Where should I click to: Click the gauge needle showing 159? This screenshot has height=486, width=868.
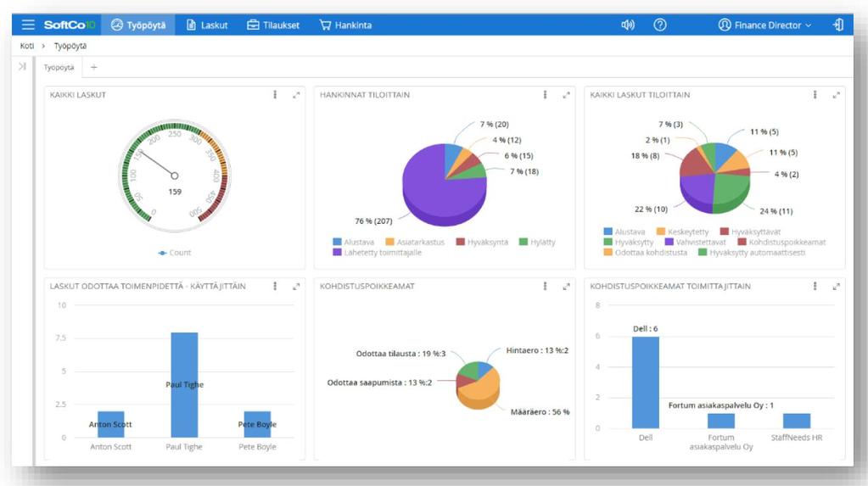click(x=157, y=164)
